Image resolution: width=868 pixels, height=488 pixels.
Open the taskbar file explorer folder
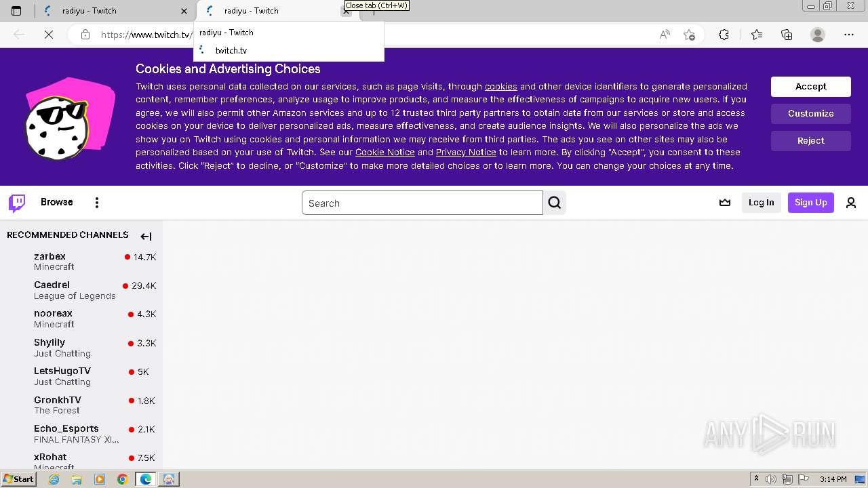[77, 479]
